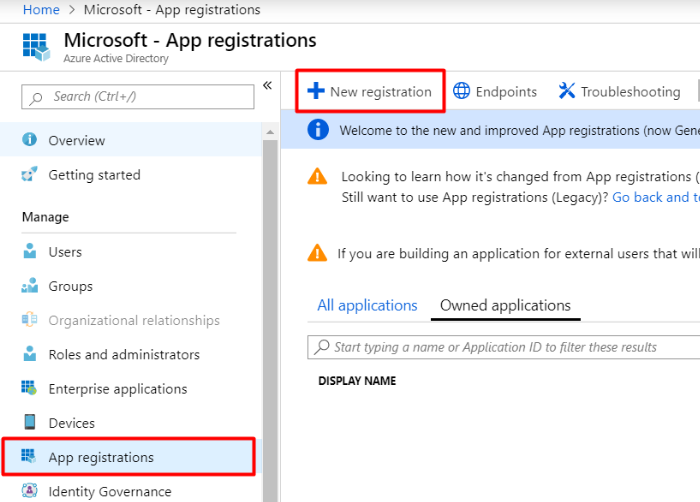The width and height of the screenshot is (700, 502).
Task: Click the Users person icon
Action: coord(29,251)
